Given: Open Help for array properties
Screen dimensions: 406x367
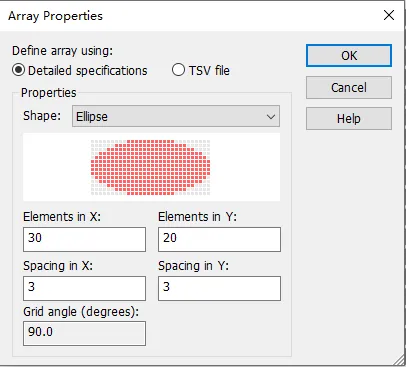Looking at the screenshot, I should [x=349, y=118].
